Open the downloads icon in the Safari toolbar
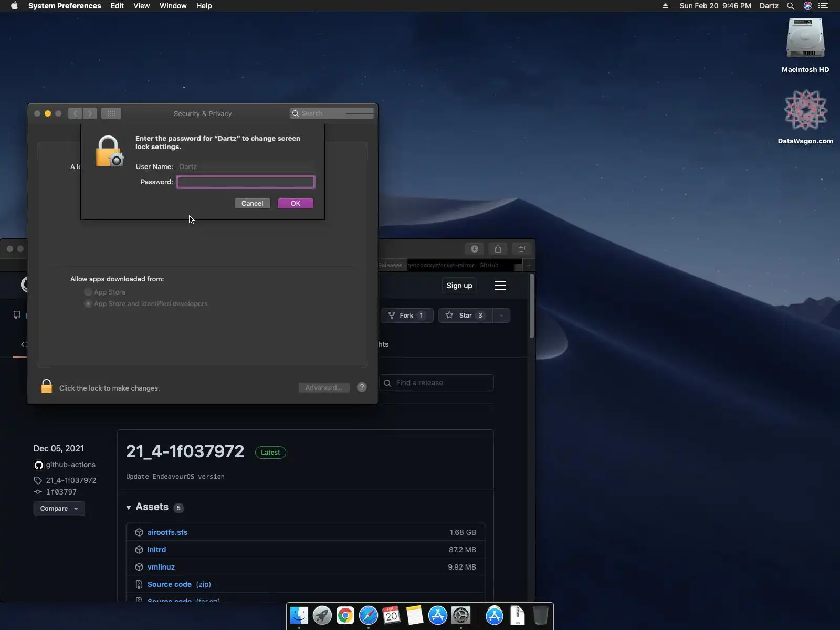This screenshot has width=840, height=630. (x=474, y=249)
